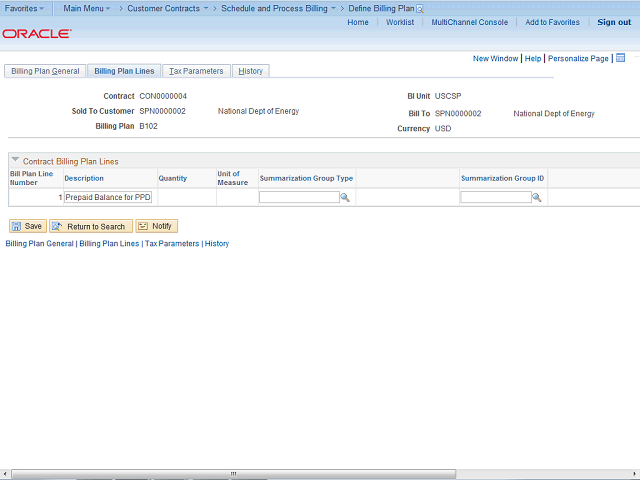Image resolution: width=640 pixels, height=480 pixels.
Task: Click the Summarization Group ID column header
Action: click(502, 178)
